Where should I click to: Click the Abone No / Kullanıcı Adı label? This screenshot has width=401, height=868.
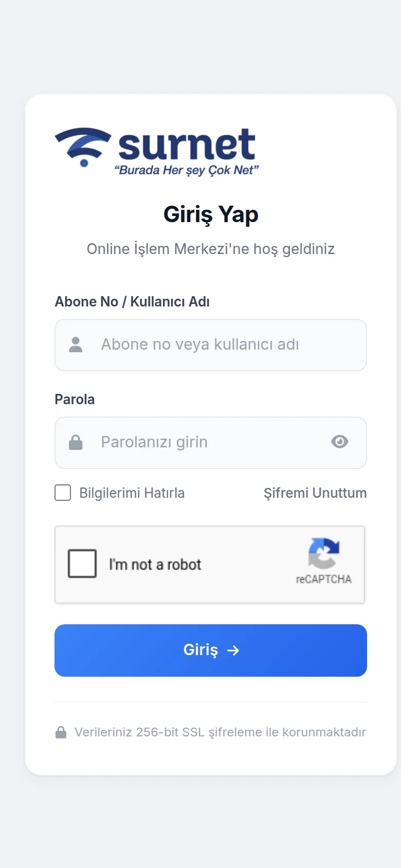[132, 302]
